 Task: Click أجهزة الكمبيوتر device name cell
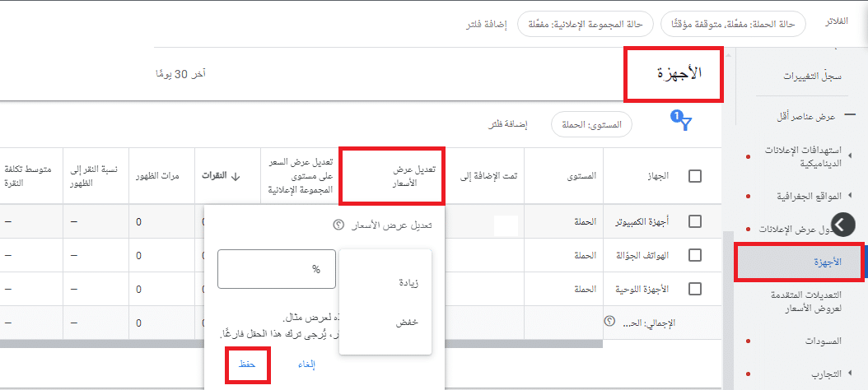[642, 222]
